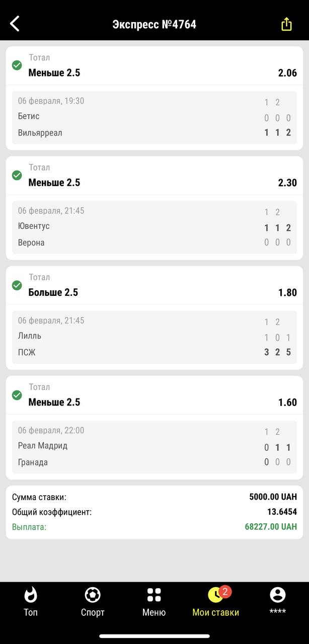This screenshot has height=644, width=309.
Task: Tap the green payout amount 68227.00 UAH
Action: 271,527
